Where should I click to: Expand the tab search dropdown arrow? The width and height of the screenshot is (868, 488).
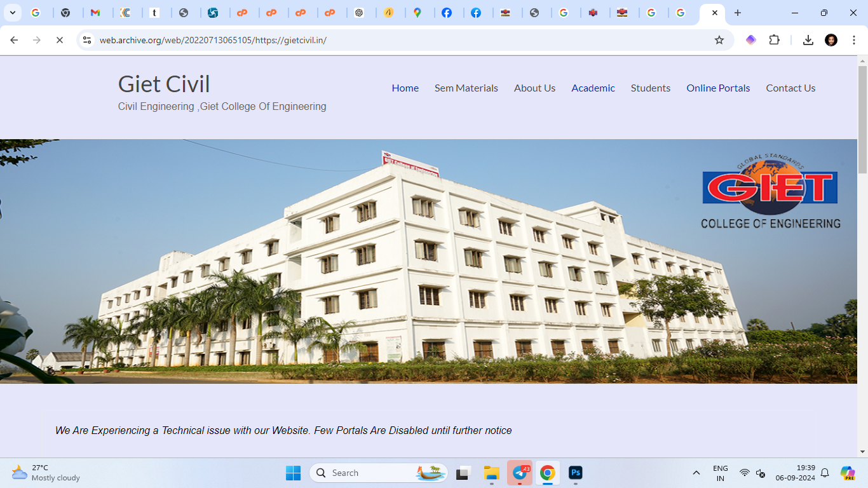coord(12,13)
